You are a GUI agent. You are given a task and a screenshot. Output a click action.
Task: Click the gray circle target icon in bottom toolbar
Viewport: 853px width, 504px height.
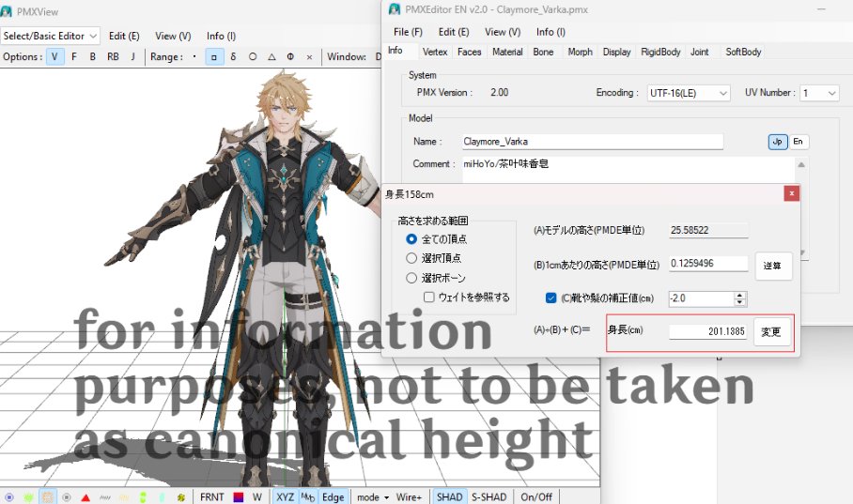coord(67,496)
